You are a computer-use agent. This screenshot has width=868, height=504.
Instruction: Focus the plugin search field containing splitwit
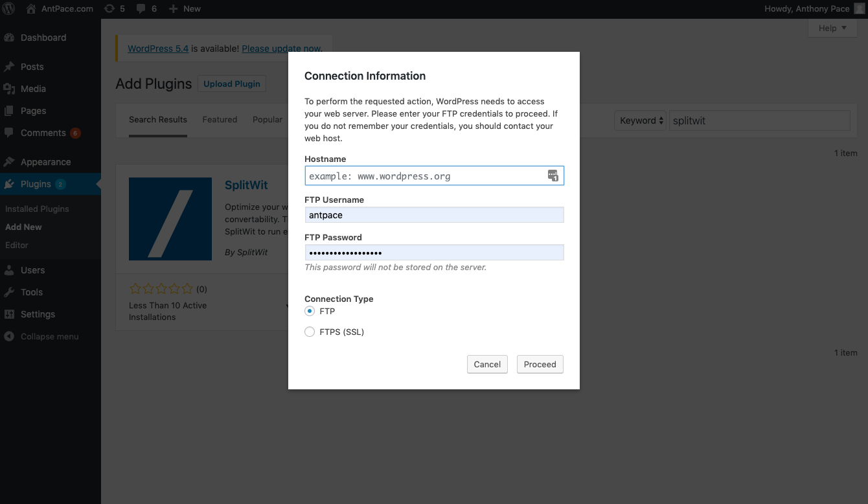pyautogui.click(x=759, y=120)
